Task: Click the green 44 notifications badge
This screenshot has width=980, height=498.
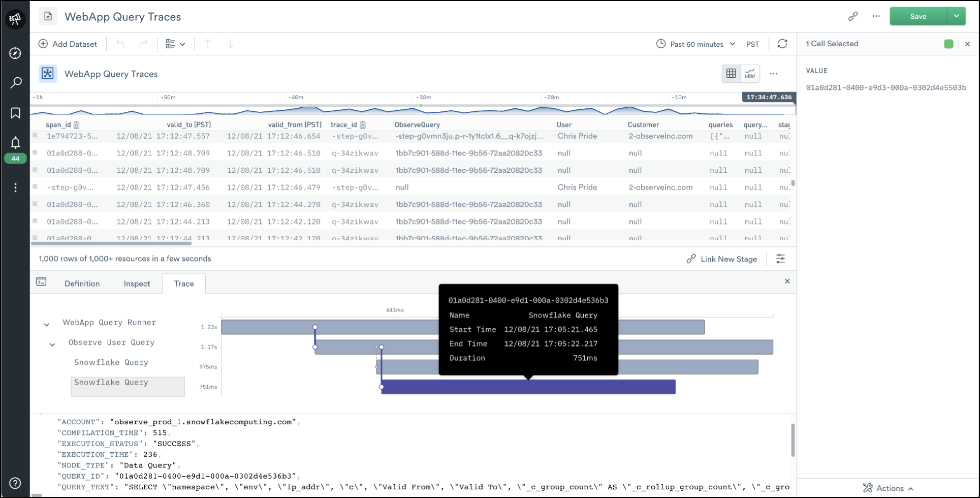Action: [15, 159]
